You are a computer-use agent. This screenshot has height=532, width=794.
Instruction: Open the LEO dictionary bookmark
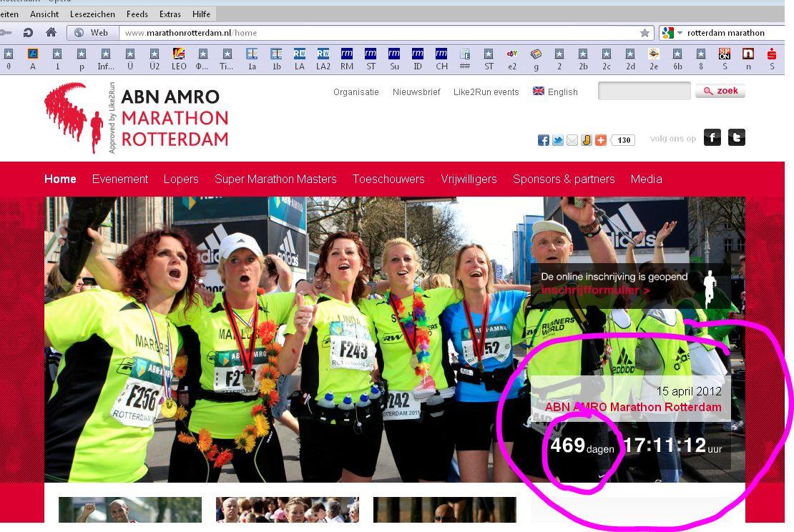click(x=179, y=59)
